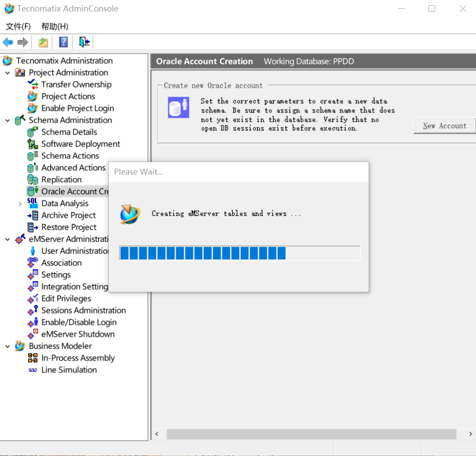Viewport: 476px width, 456px height.
Task: Click the Project Administration icon
Action: [20, 73]
